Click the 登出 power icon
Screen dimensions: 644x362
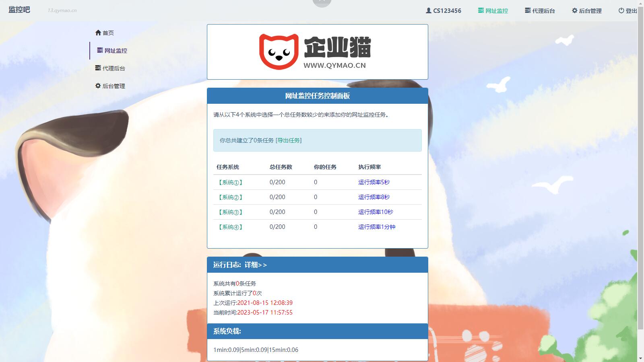tap(621, 10)
